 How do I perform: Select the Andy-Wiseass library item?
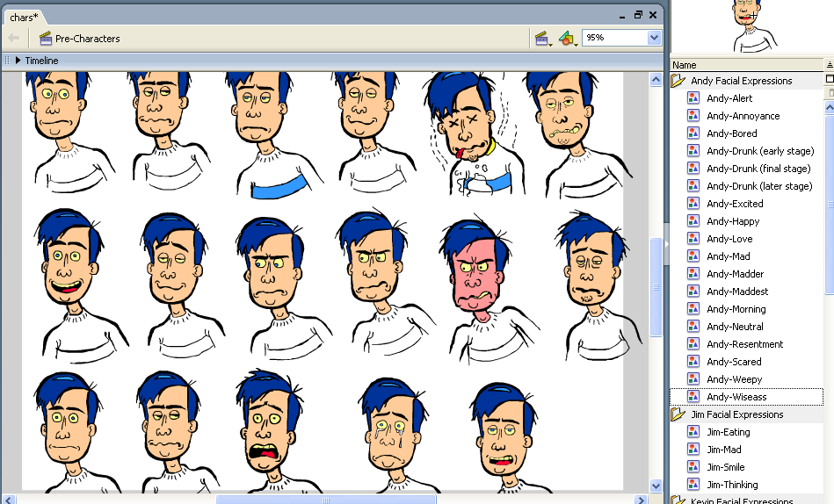coord(746,397)
